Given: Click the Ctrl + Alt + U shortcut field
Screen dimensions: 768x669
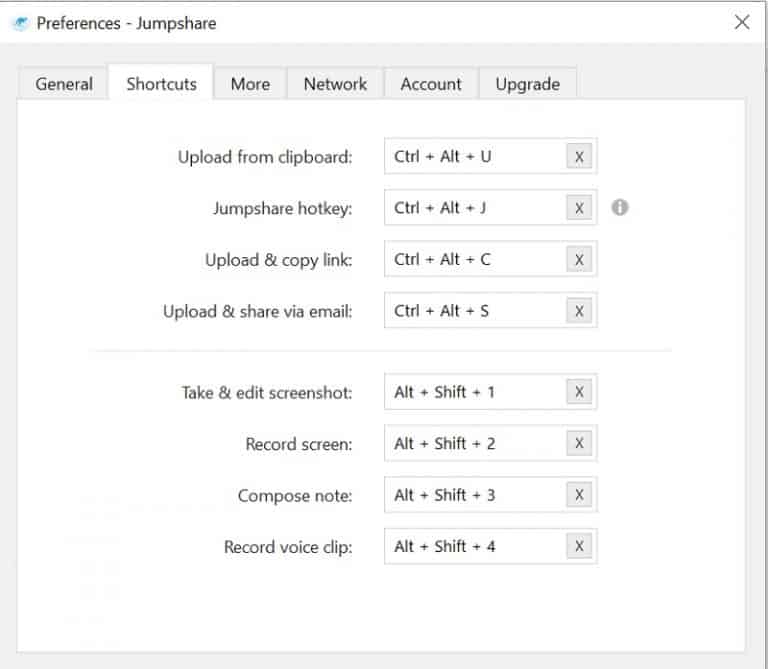Looking at the screenshot, I should (x=491, y=157).
